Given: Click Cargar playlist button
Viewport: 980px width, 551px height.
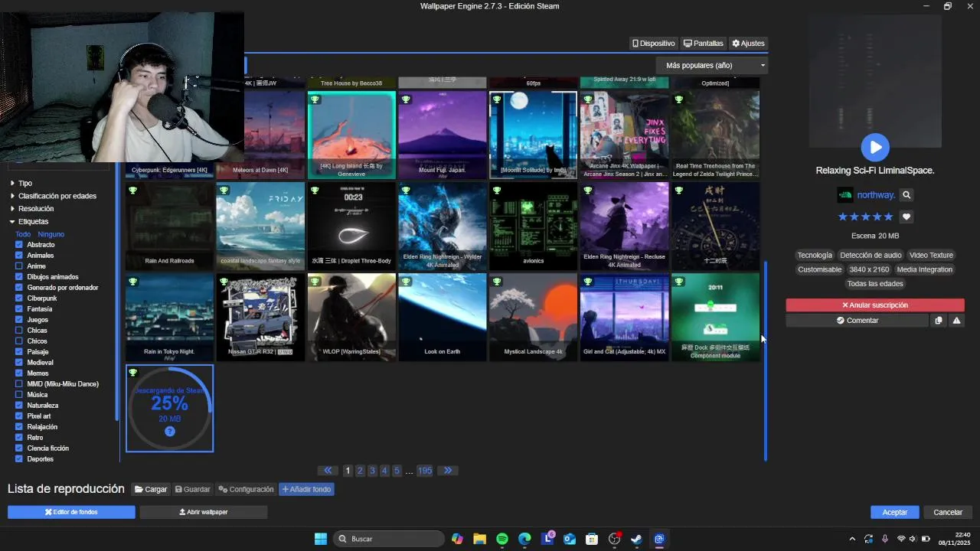Looking at the screenshot, I should pos(151,489).
